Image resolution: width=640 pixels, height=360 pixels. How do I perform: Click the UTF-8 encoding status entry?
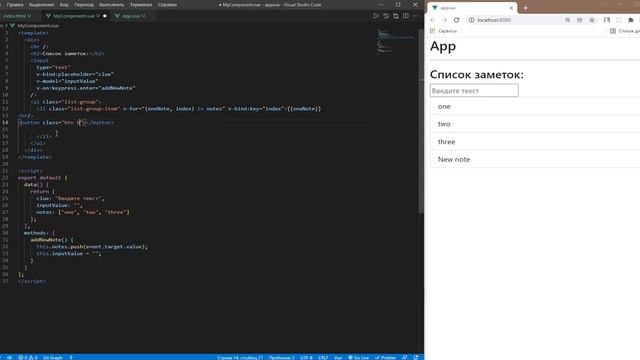306,358
